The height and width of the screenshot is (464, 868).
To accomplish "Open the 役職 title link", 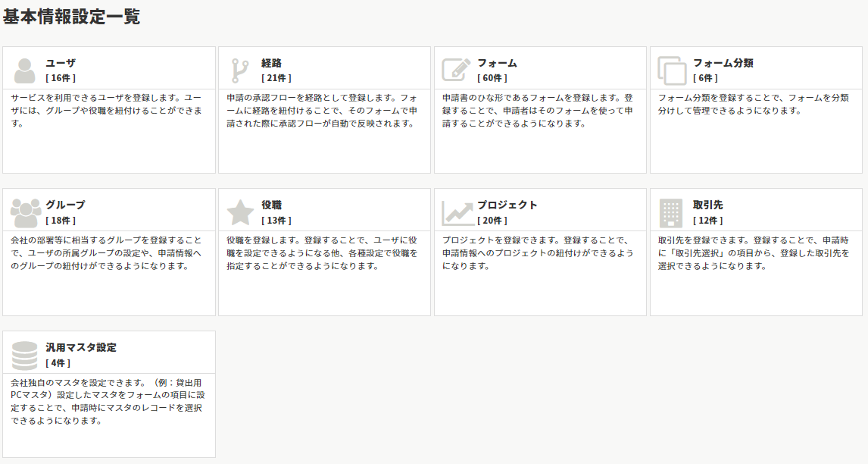I will [x=272, y=205].
